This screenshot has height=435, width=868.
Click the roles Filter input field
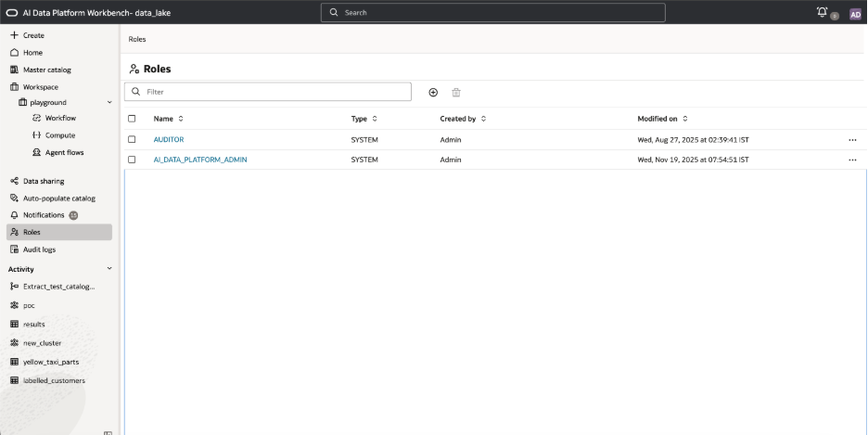(x=274, y=92)
